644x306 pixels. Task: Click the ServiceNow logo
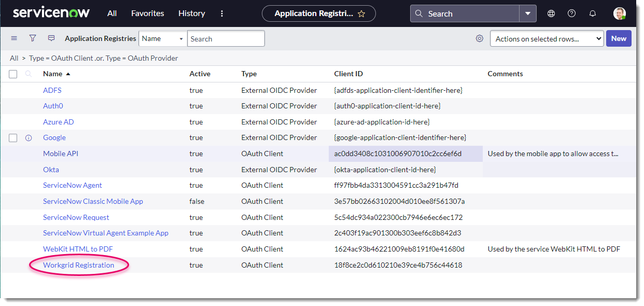(x=51, y=13)
